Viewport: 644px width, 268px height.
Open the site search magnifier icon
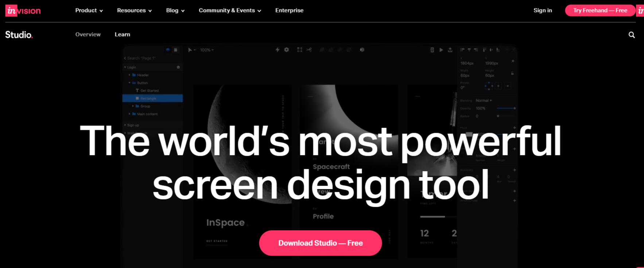click(x=632, y=35)
